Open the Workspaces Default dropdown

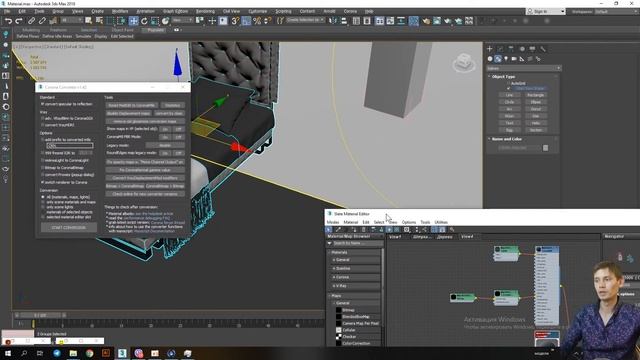(616, 11)
